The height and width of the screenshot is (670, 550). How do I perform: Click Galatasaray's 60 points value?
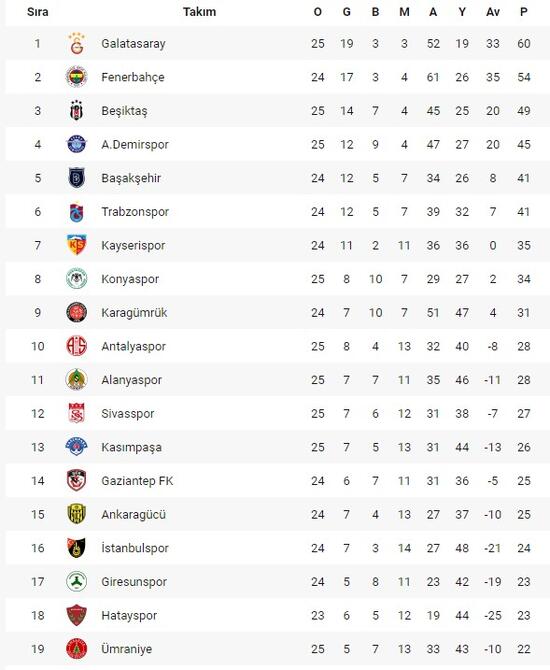[x=524, y=44]
